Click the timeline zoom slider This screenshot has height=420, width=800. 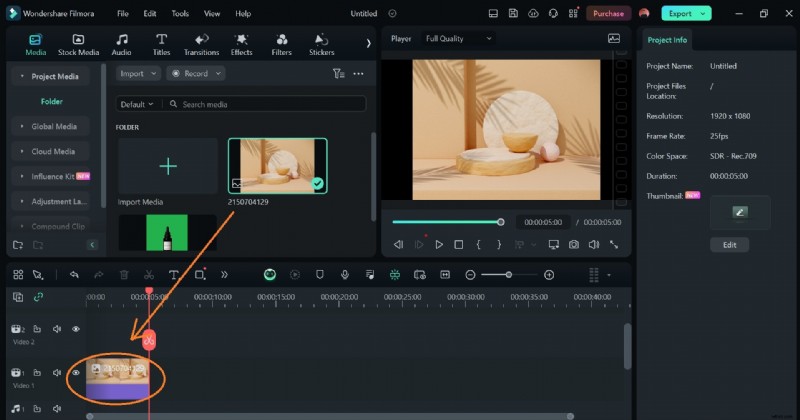509,274
